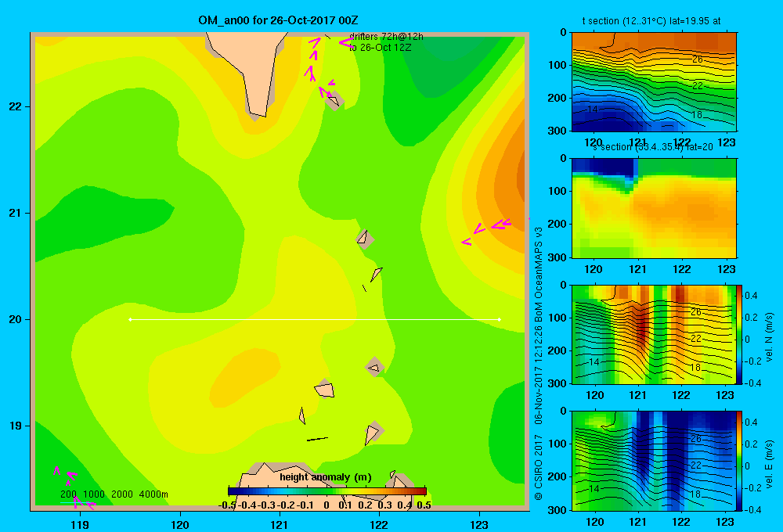Click the 'height anomaly (m)' legend title
Screen dimensions: 783x532
coord(326,477)
